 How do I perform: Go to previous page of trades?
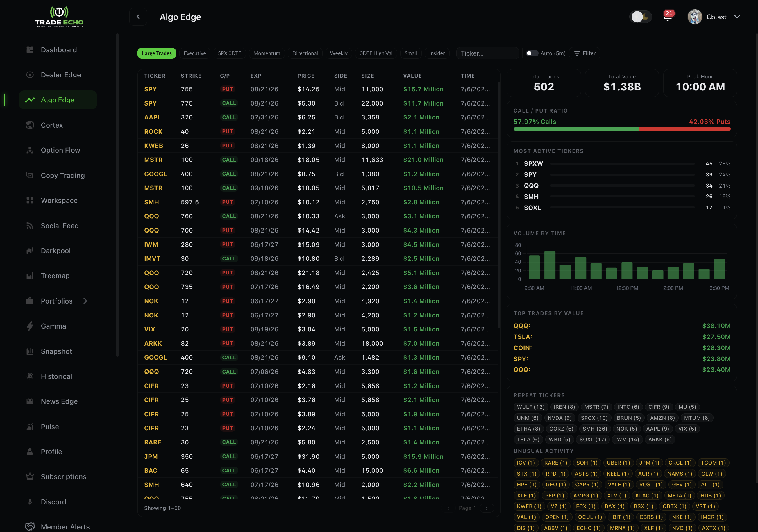(448, 508)
